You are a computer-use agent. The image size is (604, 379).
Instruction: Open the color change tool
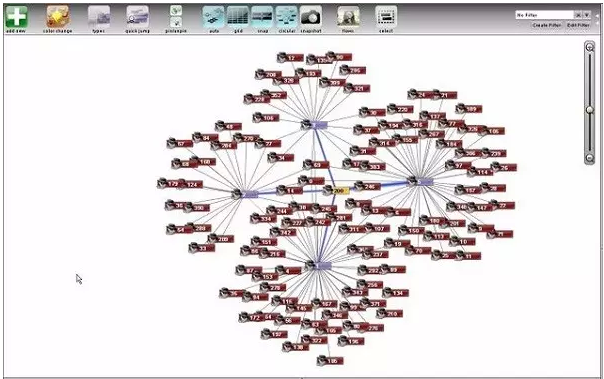[58, 17]
